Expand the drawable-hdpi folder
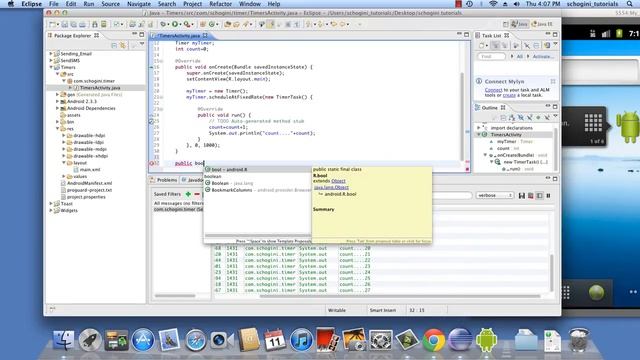640x360 pixels. coord(64,135)
